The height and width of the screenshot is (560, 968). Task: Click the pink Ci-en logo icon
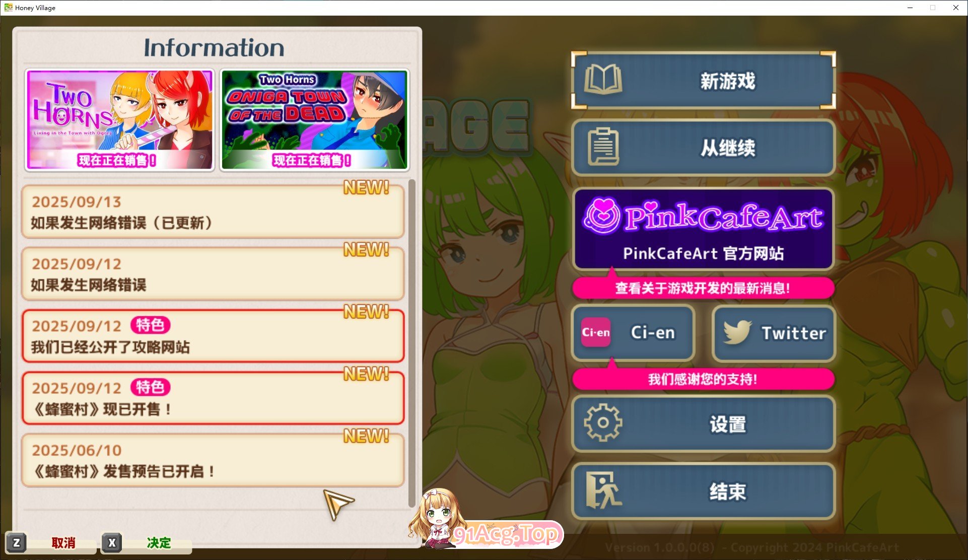coord(596,332)
